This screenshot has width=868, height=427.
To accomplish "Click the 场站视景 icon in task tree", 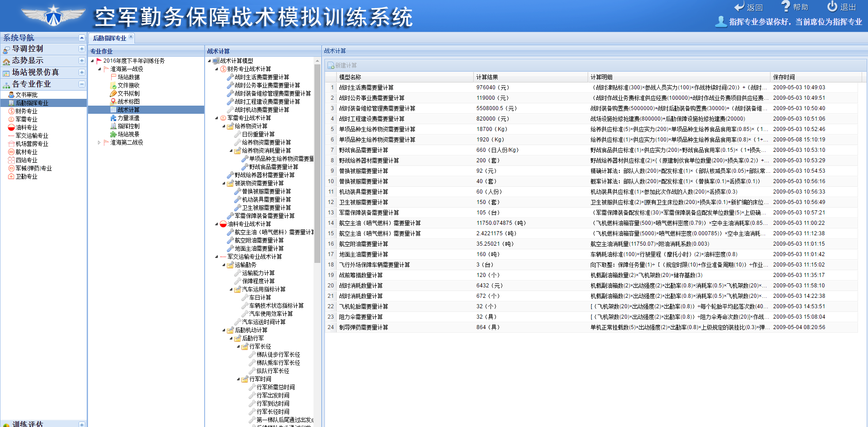I will pos(113,134).
